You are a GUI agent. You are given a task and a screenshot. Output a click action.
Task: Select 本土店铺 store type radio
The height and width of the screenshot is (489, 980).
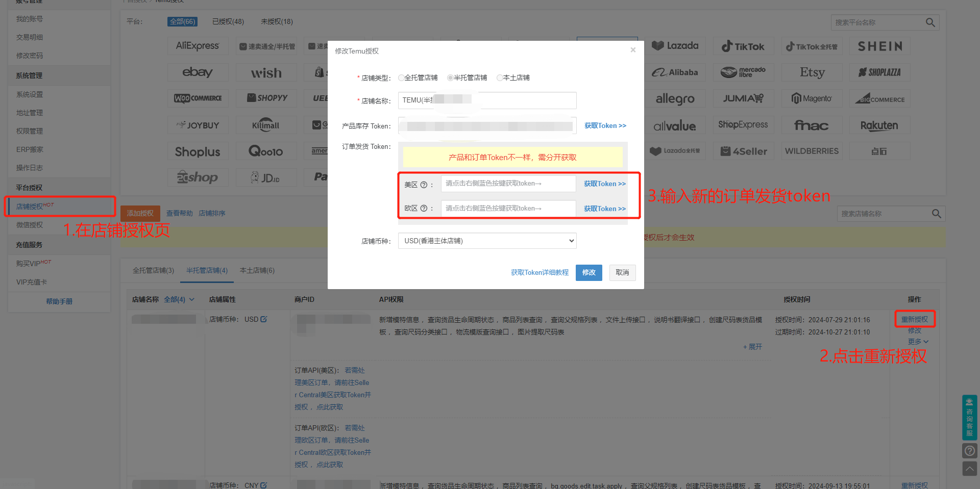coord(500,78)
